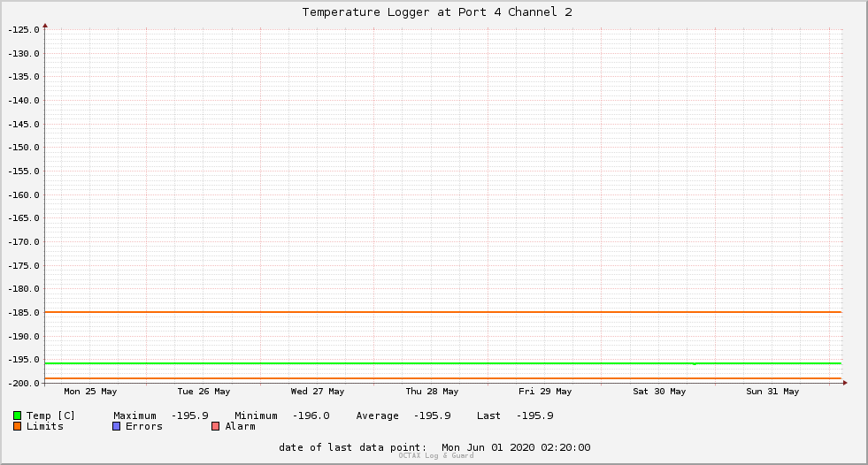Click the 'Wed 27 May' x-axis label

point(317,392)
